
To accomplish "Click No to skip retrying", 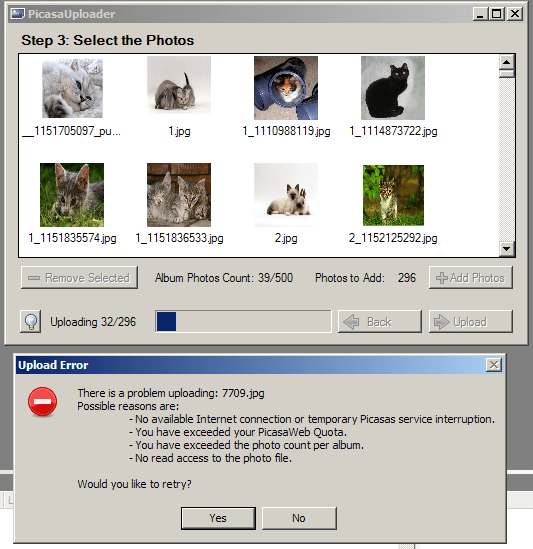I will [x=299, y=518].
